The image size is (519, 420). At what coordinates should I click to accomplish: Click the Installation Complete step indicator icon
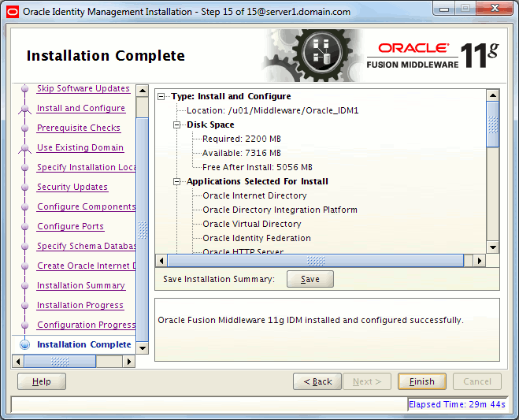pyautogui.click(x=25, y=344)
